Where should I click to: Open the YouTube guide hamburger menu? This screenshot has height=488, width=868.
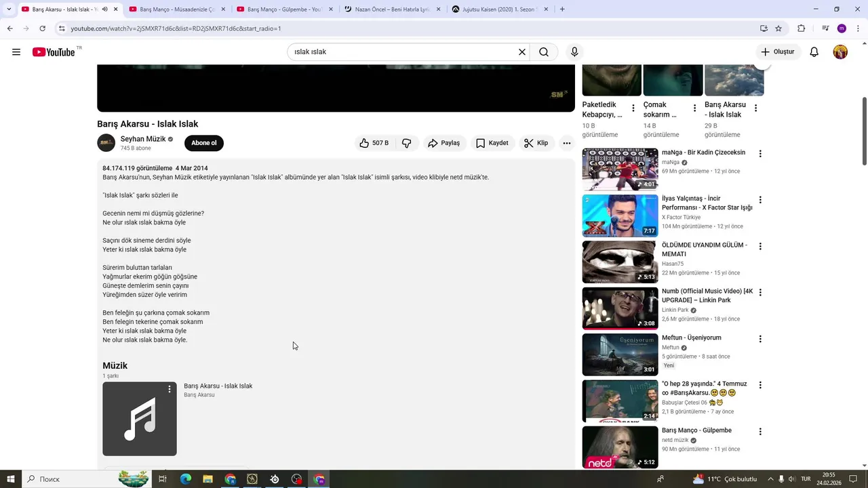(16, 52)
